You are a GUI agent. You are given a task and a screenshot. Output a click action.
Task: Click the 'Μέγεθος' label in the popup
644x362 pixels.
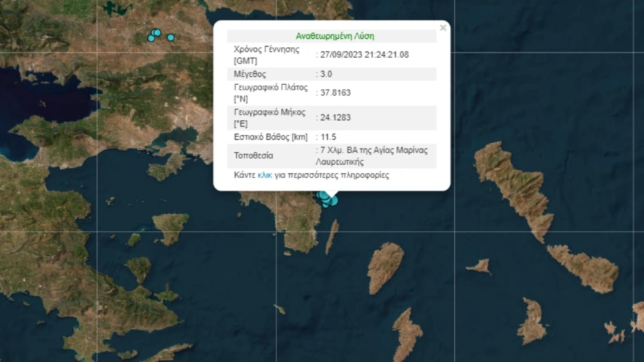coord(250,74)
